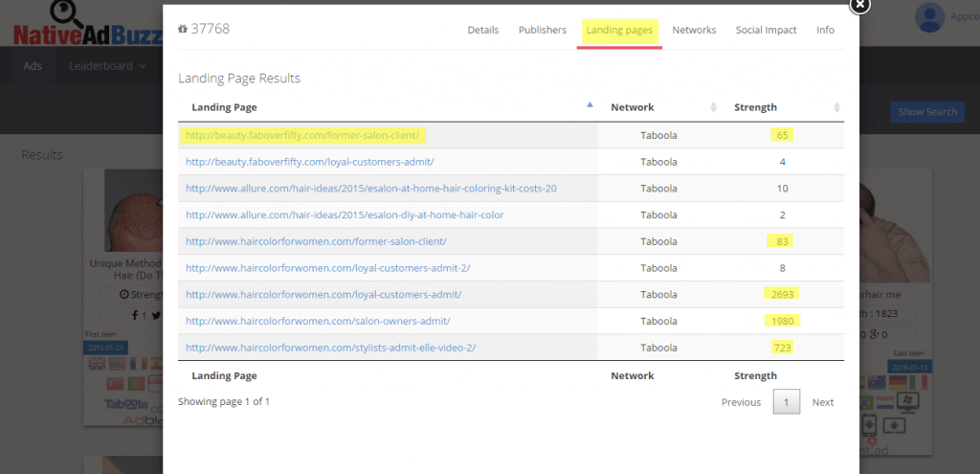
Task: Click the 2016-01-13 last seen date badge
Action: 910,366
